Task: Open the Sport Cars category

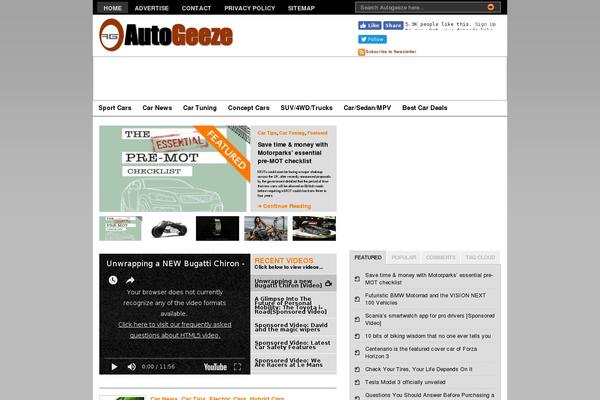Action: coord(115,108)
